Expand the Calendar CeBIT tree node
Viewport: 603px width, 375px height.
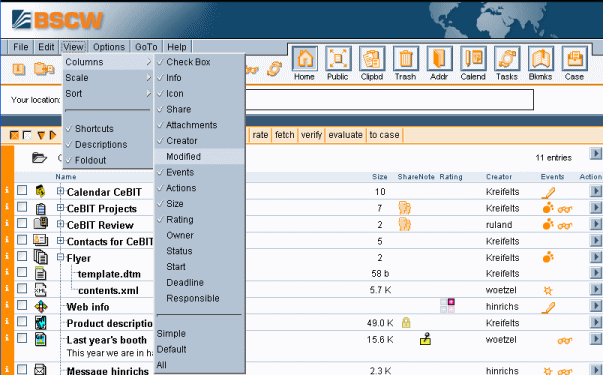click(60, 190)
